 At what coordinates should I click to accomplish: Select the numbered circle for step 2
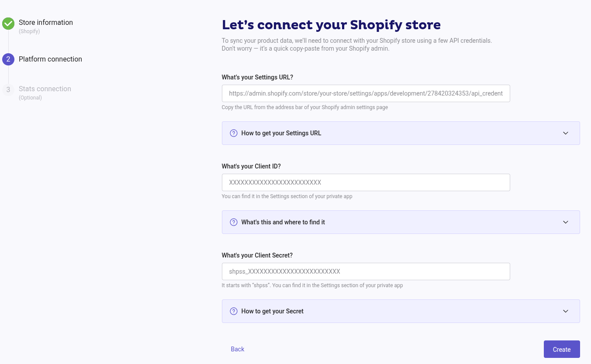(8, 59)
